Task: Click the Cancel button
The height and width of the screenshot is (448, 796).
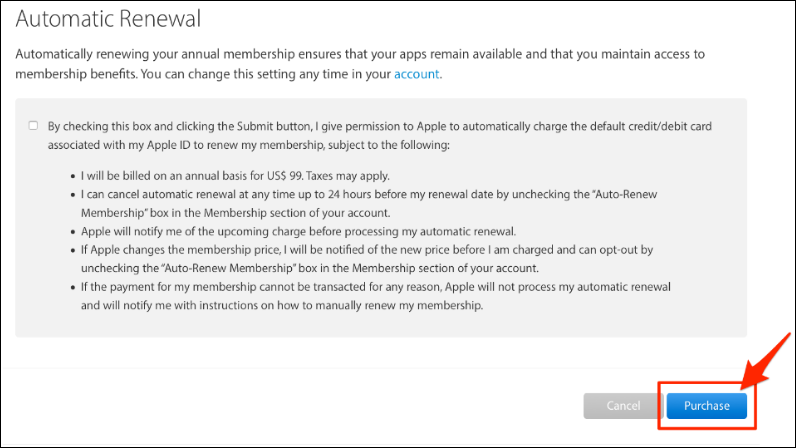Action: pos(623,406)
